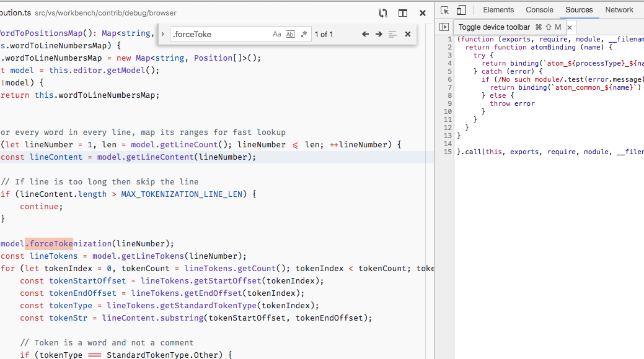Screen dimensions: 644x359
Task: Go to next search match
Action: 379,34
